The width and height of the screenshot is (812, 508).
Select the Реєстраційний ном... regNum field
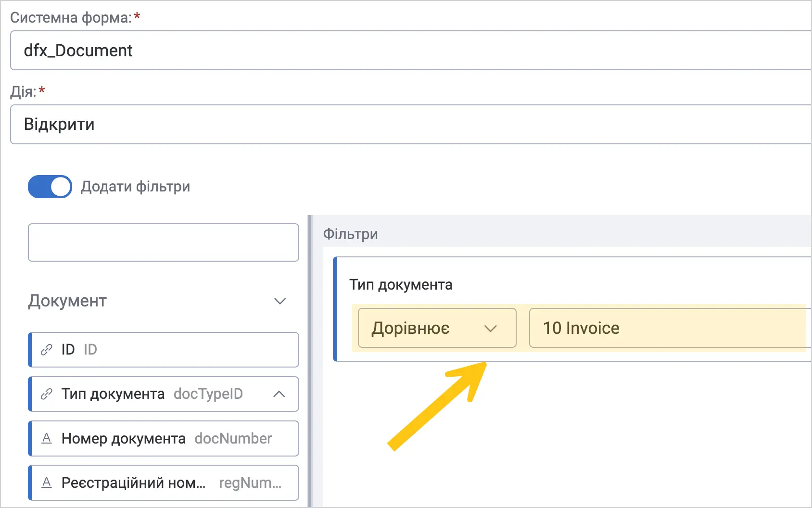click(x=164, y=483)
